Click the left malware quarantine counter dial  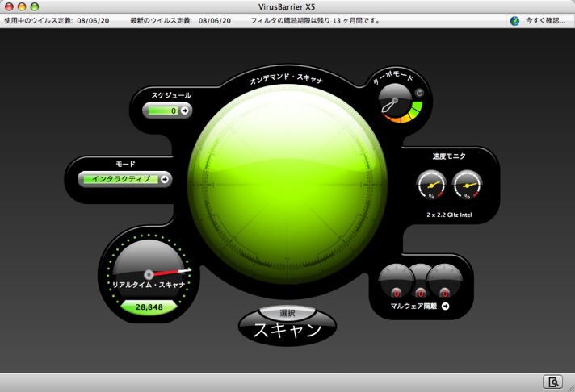tap(396, 281)
